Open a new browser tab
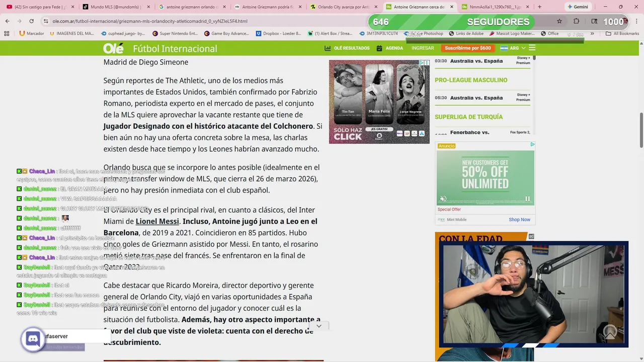Image resolution: width=644 pixels, height=362 pixels. (539, 7)
